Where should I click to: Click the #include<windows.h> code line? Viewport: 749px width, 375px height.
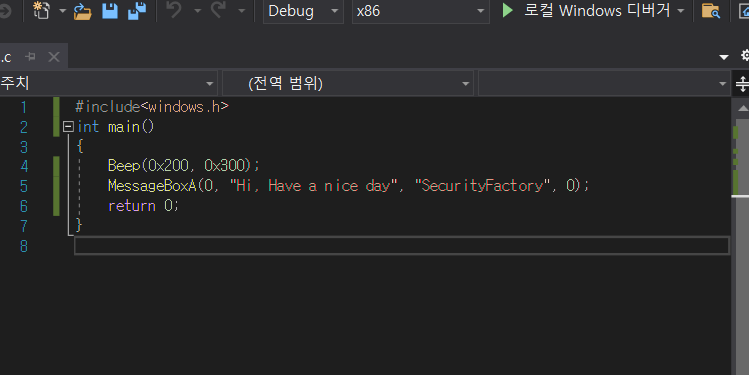(152, 107)
